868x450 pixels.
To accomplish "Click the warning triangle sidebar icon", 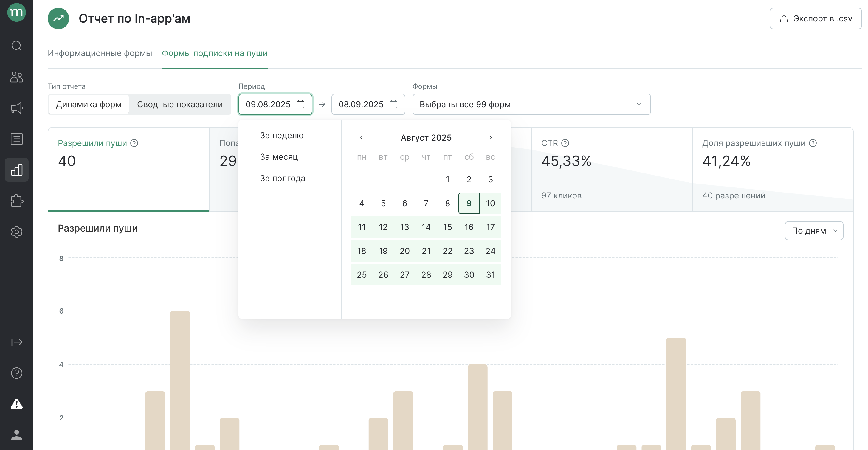I will point(16,404).
